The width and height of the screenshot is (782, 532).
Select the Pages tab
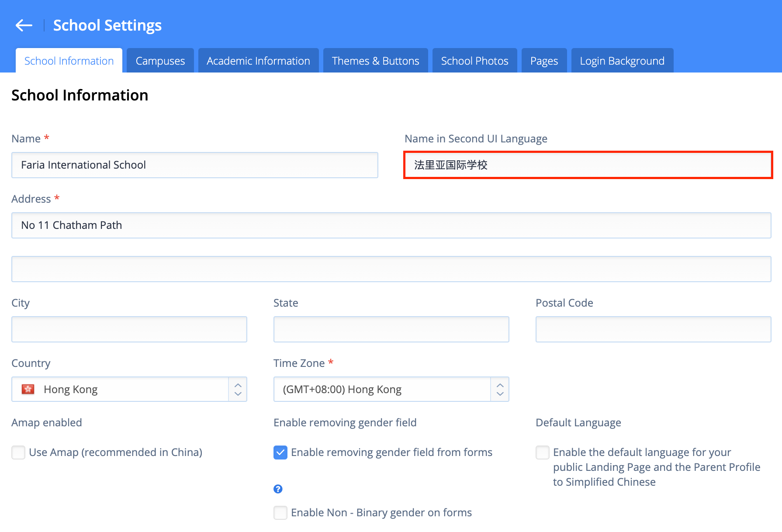(x=544, y=61)
